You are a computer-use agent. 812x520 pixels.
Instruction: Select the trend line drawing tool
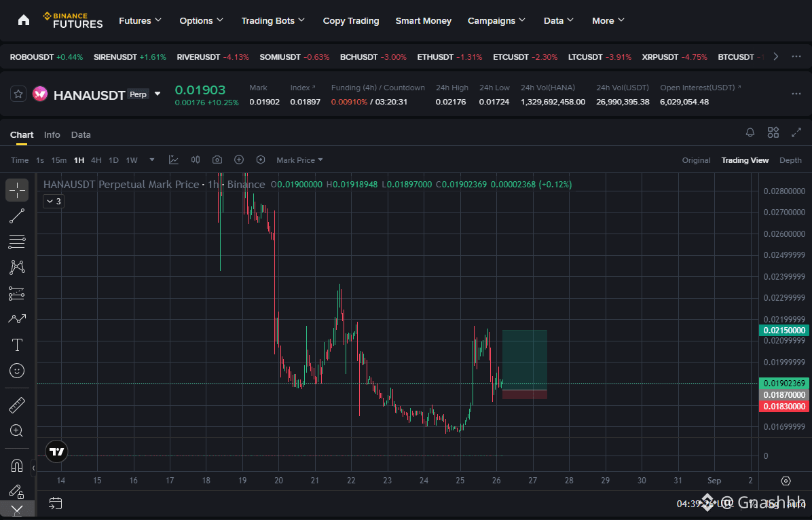tap(17, 216)
